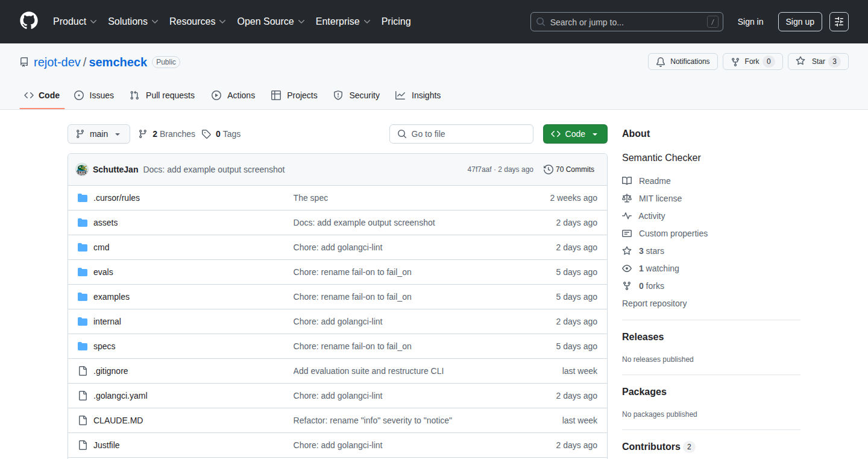
Task: Open the cmd folder
Action: (101, 247)
